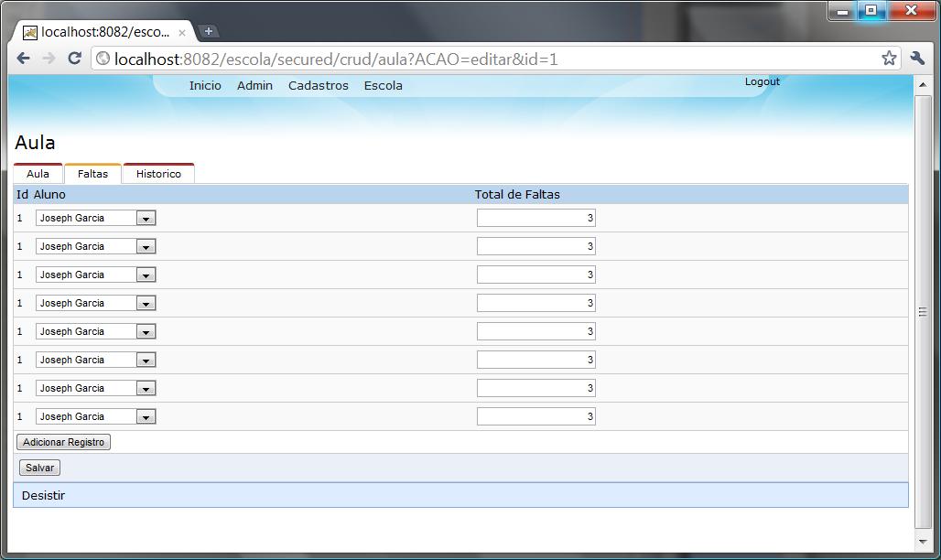Click the address bar URL
The height and width of the screenshot is (560, 941).
click(336, 59)
